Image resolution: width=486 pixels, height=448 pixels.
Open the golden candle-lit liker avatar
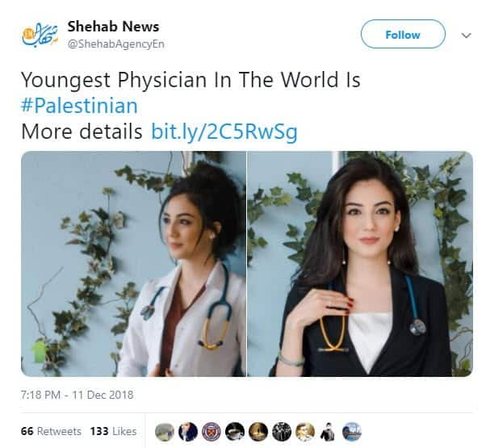(258, 432)
